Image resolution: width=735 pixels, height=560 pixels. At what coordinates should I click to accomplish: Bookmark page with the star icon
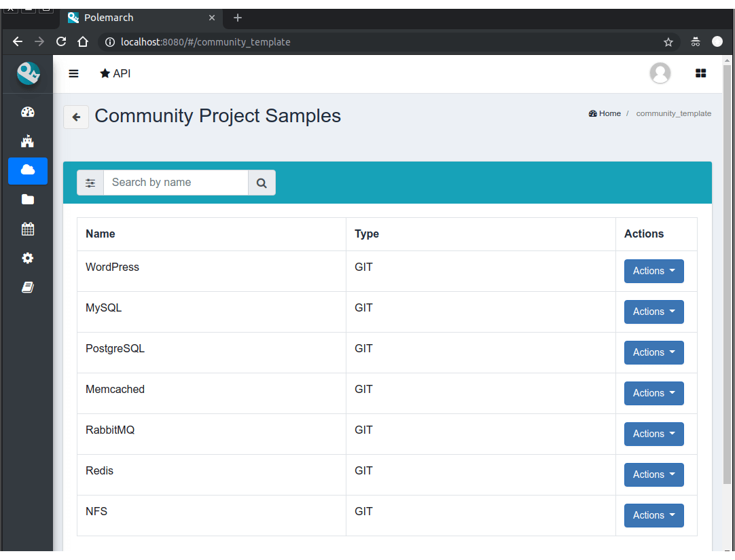tap(668, 42)
